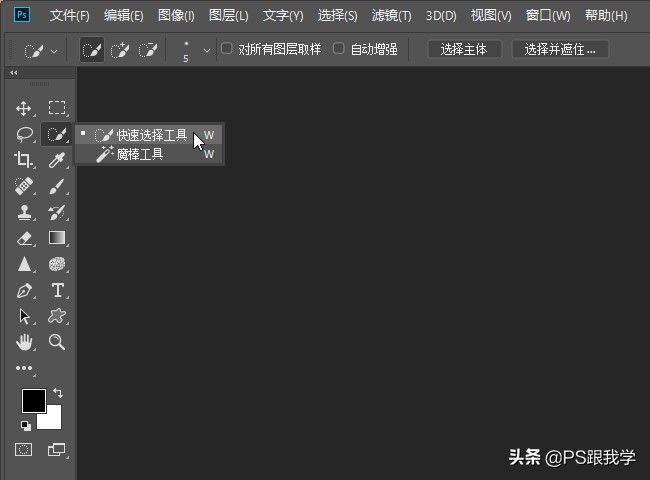
Task: Select the Hand tool
Action: click(24, 342)
